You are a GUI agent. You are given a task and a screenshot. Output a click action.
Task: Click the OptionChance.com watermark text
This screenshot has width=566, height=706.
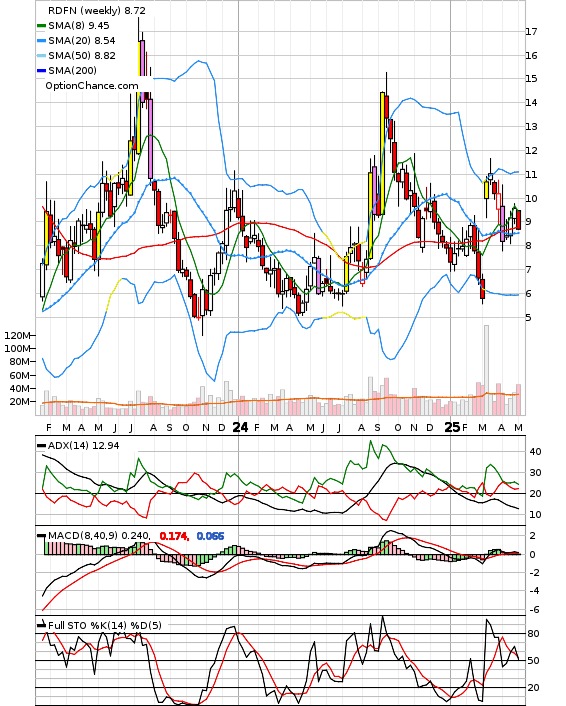(x=92, y=86)
